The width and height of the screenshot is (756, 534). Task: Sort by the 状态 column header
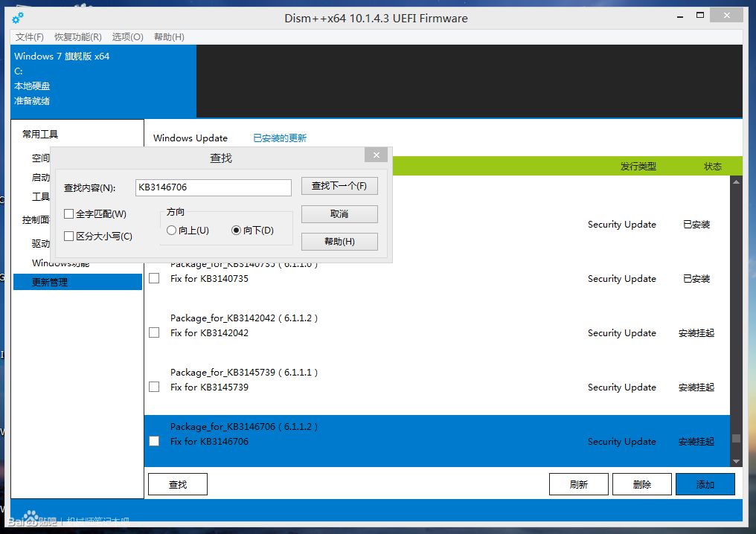(713, 167)
